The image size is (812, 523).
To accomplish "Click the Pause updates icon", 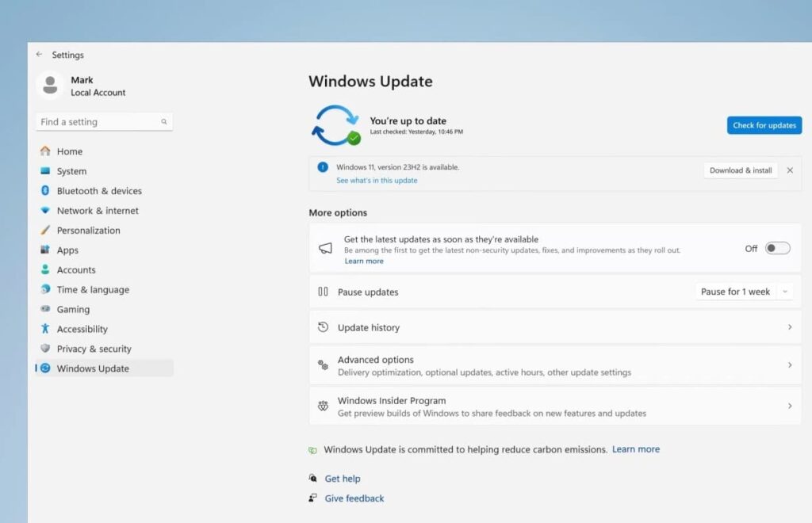I will (x=323, y=292).
